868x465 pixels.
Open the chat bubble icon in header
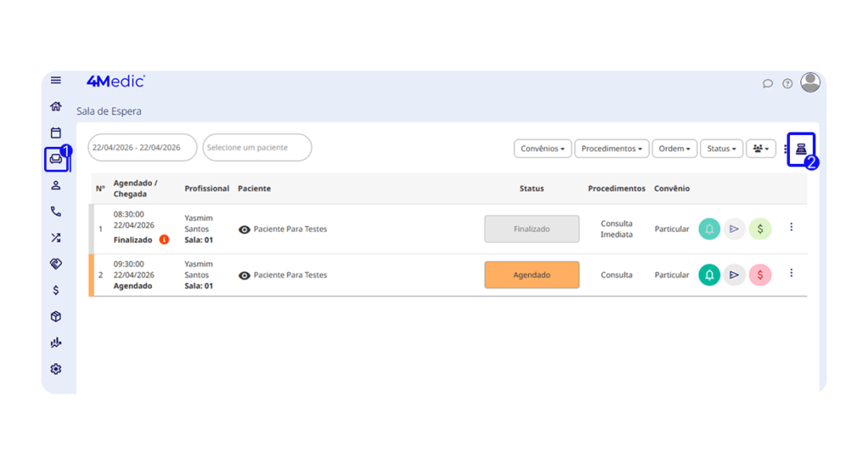[768, 83]
